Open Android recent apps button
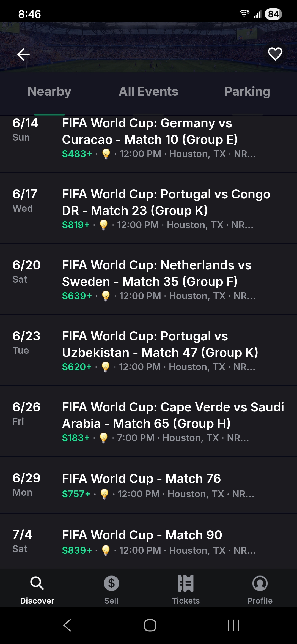The width and height of the screenshot is (297, 644). pos(233,625)
